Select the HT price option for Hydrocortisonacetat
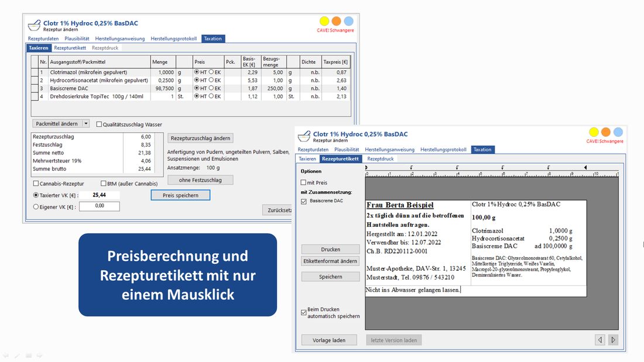Viewport: 644px width, 362px height. (x=197, y=80)
